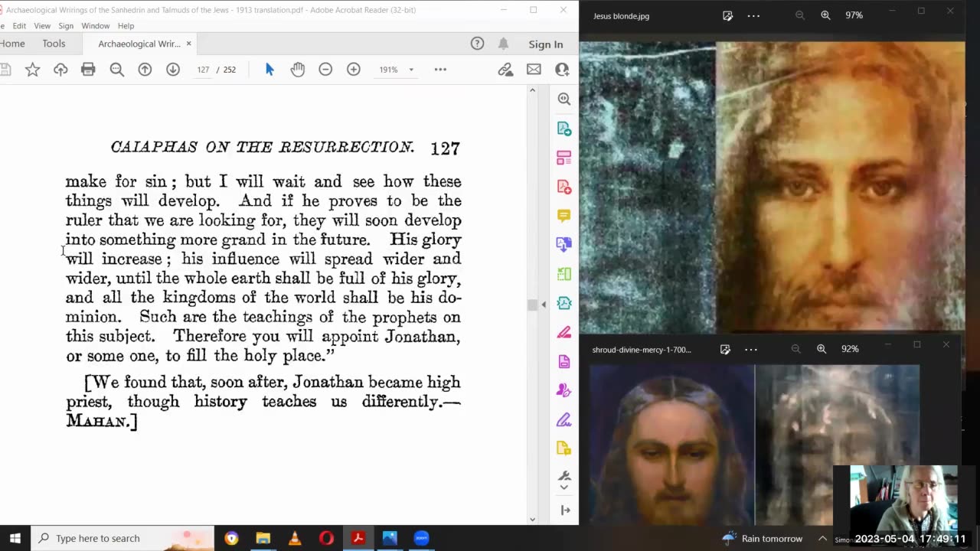Open File Explorer from the taskbar
980x551 pixels.
click(263, 538)
